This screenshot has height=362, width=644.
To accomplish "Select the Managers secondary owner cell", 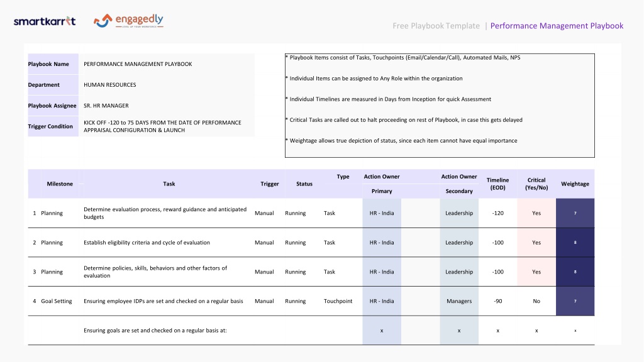I will (459, 301).
